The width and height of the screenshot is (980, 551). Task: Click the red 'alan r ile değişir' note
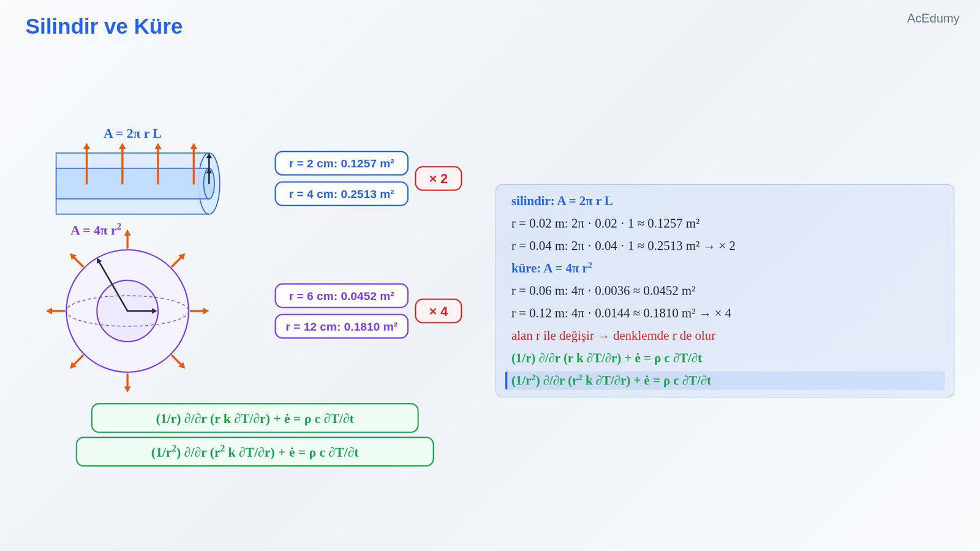pos(613,335)
